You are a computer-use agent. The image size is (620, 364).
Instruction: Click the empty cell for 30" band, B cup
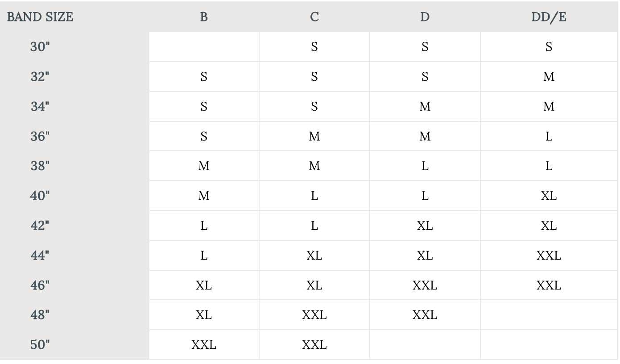(x=204, y=47)
